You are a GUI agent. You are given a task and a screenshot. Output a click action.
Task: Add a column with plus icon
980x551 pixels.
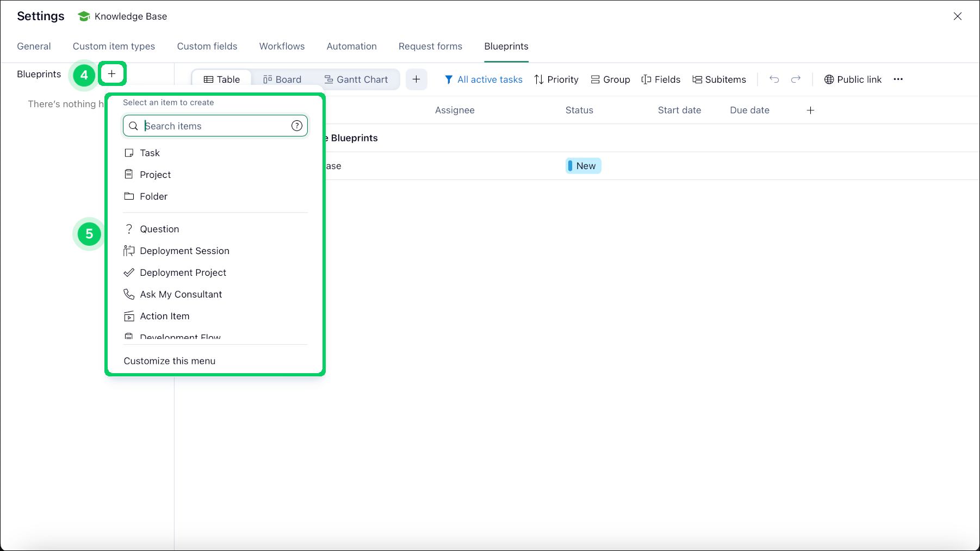pos(810,110)
